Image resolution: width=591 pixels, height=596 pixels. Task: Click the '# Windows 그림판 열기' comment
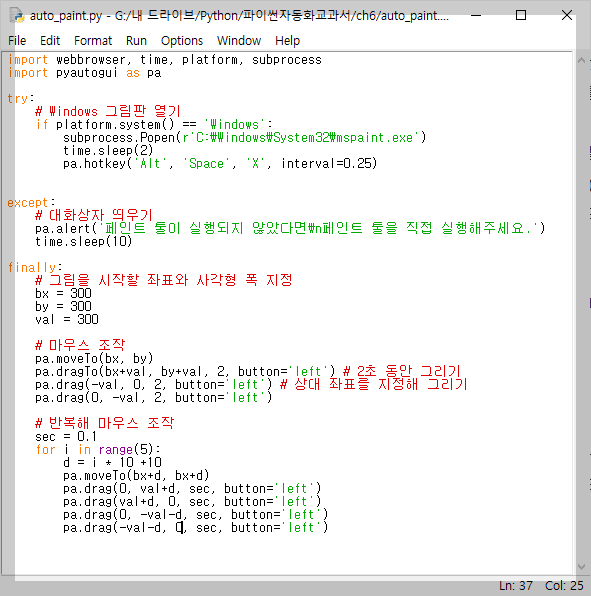pyautogui.click(x=108, y=112)
